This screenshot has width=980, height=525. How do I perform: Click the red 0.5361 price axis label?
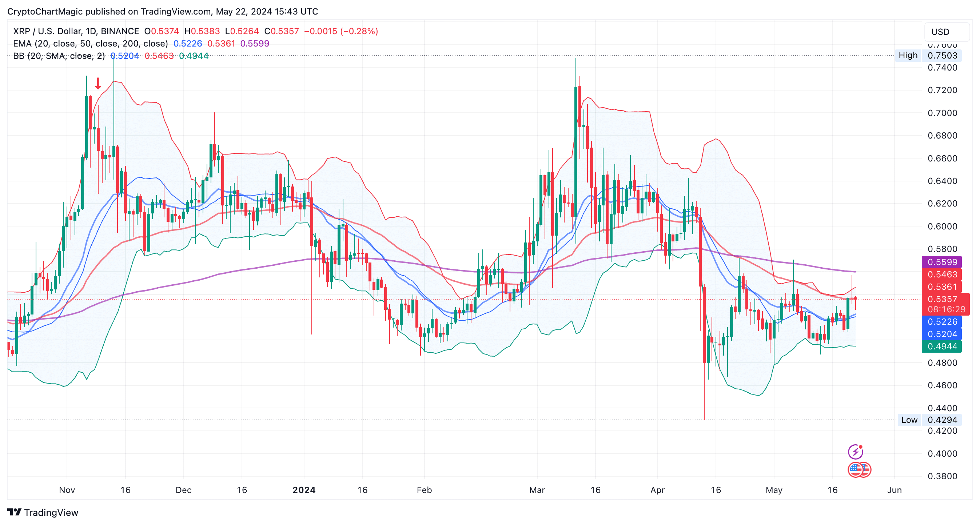tap(942, 286)
